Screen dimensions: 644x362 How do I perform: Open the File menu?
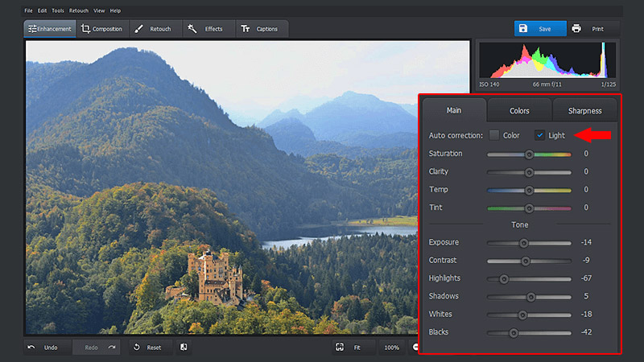pos(28,10)
